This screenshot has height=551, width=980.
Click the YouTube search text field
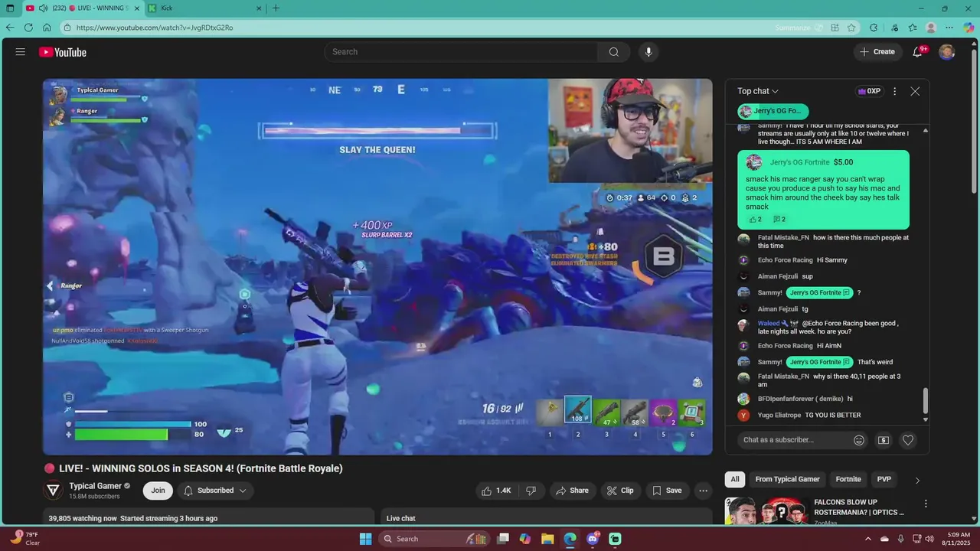click(x=461, y=52)
